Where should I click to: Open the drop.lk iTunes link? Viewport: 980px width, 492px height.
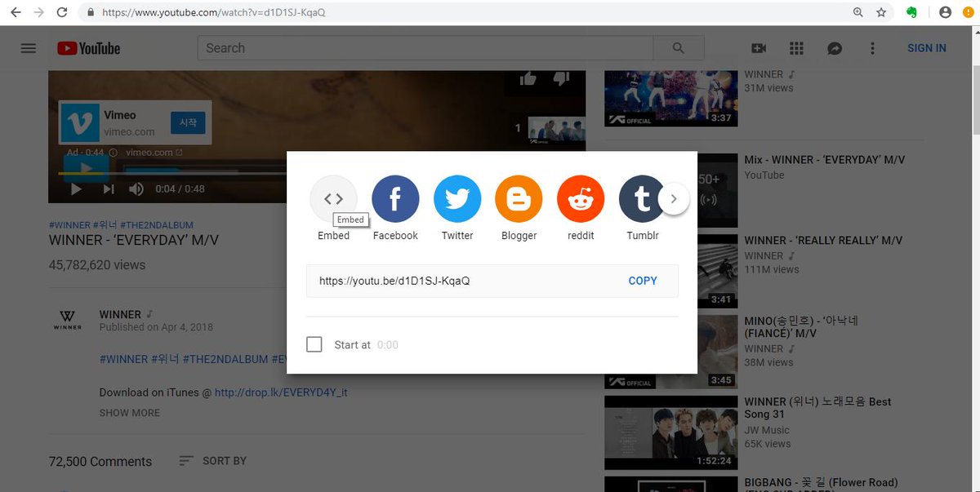coord(281,392)
